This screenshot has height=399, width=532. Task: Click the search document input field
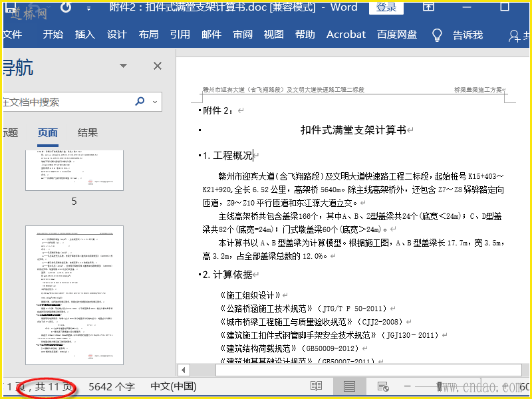[x=68, y=102]
